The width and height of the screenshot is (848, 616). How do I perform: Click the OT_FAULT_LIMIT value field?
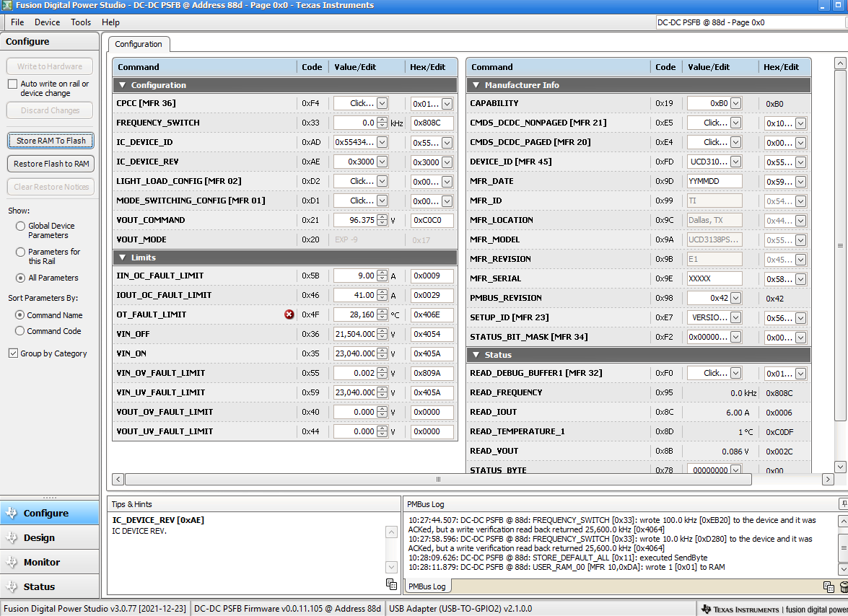click(355, 314)
